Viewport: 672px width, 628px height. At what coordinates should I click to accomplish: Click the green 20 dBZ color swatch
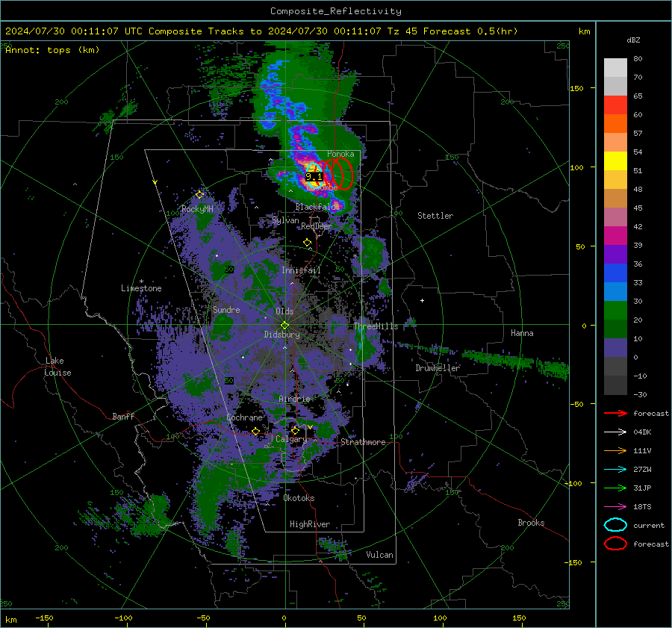pos(615,311)
